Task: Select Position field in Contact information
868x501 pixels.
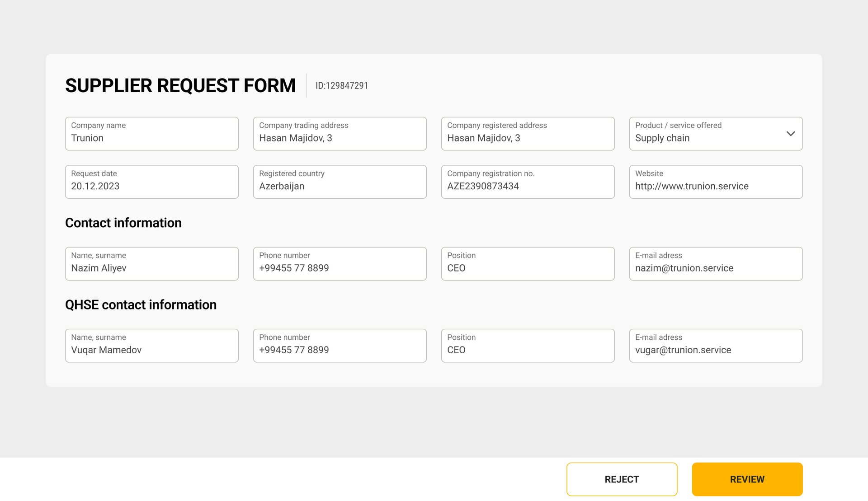Action: pos(528,264)
